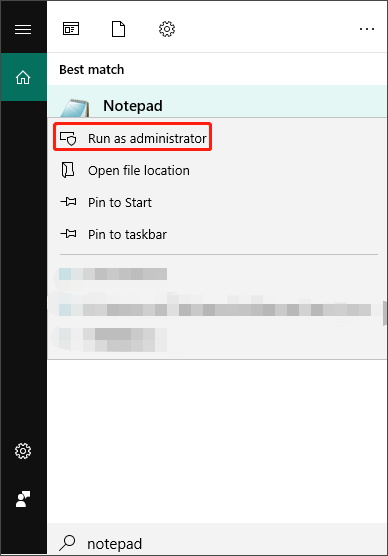This screenshot has width=388, height=556.
Task: Open the Feedback icon in sidebar
Action: [x=23, y=499]
